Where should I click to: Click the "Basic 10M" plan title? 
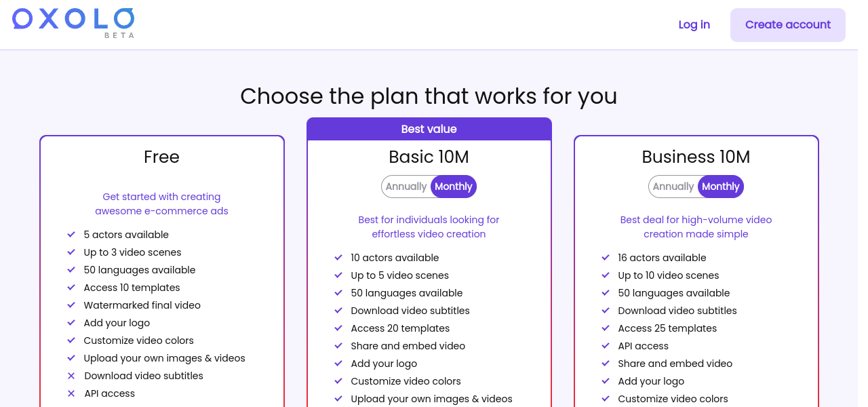tap(429, 157)
